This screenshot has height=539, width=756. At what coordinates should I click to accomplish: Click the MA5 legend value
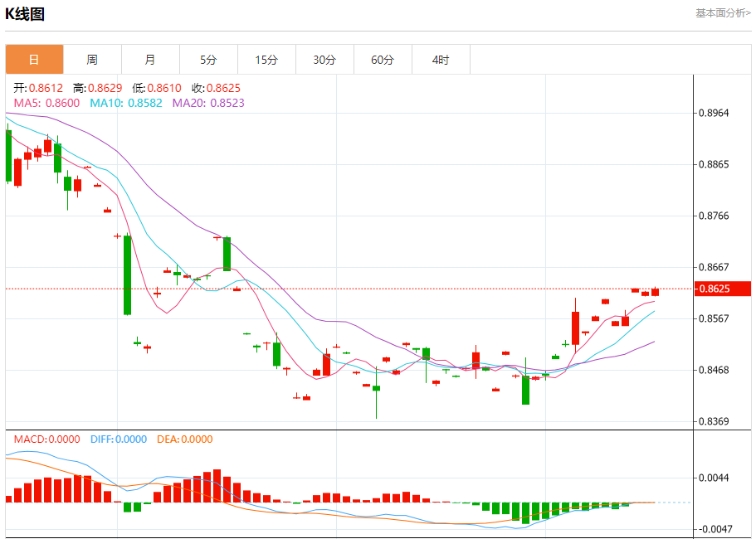(x=46, y=103)
